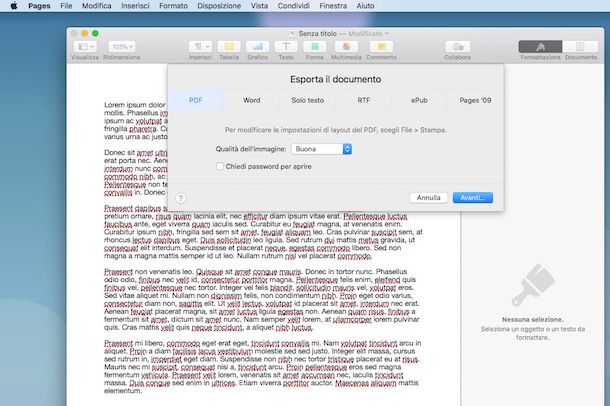Image resolution: width=610 pixels, height=406 pixels.
Task: Click paragraph starting 'Praesent mi libero'
Action: pyautogui.click(x=262, y=367)
